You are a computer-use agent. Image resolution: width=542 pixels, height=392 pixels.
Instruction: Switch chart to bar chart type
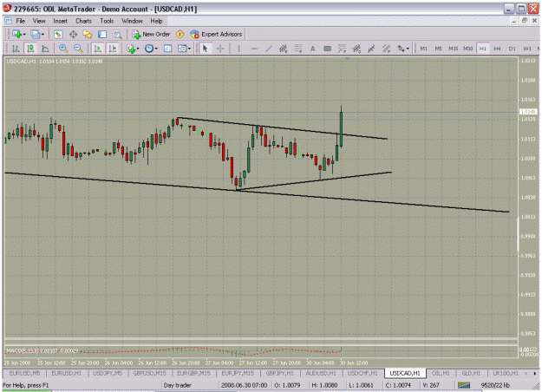(16, 49)
